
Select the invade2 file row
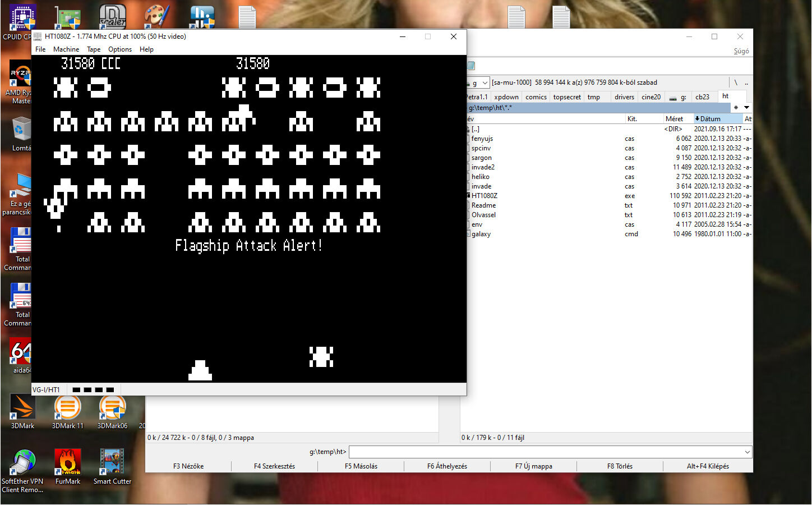(x=609, y=167)
